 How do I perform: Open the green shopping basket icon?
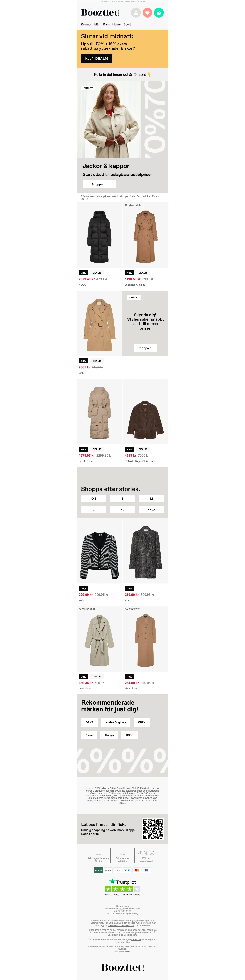(x=159, y=13)
